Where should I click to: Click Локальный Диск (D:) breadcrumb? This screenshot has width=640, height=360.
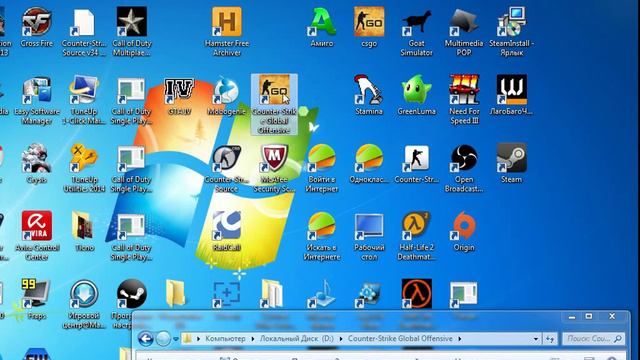click(296, 338)
